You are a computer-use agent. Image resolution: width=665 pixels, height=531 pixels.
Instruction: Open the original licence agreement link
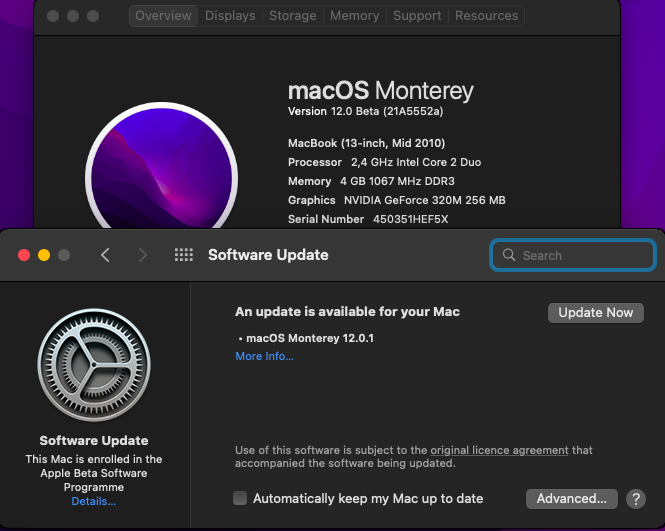(499, 450)
